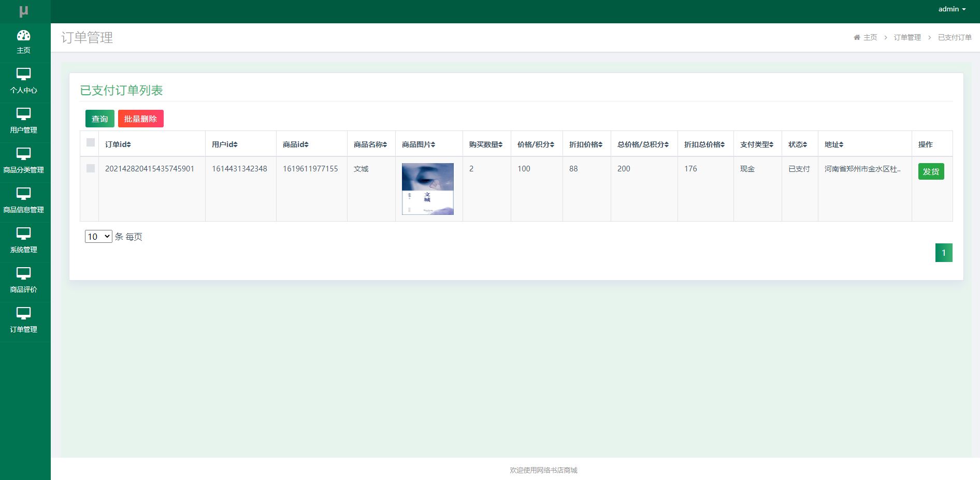This screenshot has height=480, width=980.
Task: Click 已支付订单 breadcrumb item
Action: pos(955,37)
